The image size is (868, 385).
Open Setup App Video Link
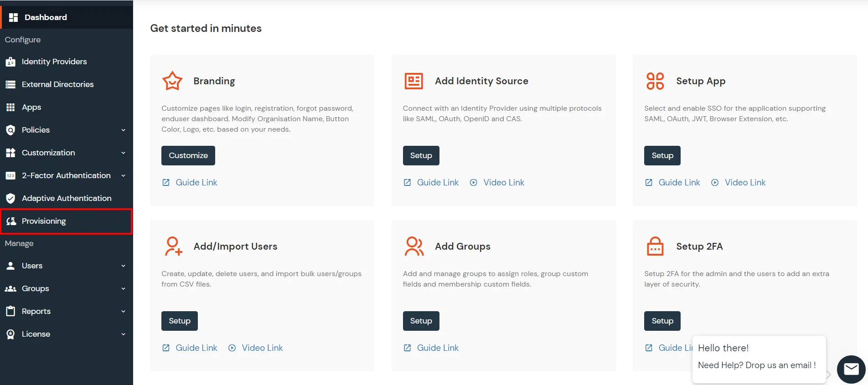[745, 182]
